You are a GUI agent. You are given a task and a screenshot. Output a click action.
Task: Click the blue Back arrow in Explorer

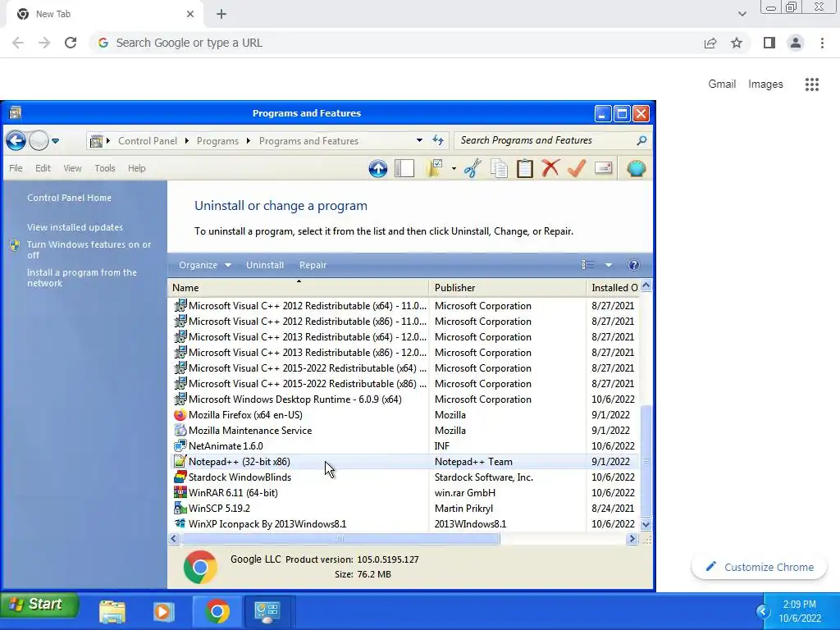pyautogui.click(x=16, y=141)
